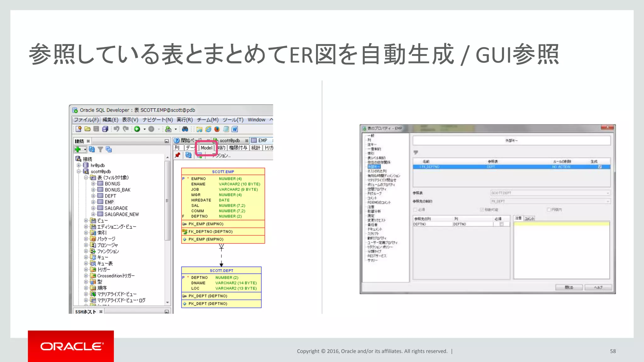Select the FK_DEPTNO row in foreign key table
The image size is (644, 362).
pyautogui.click(x=512, y=167)
